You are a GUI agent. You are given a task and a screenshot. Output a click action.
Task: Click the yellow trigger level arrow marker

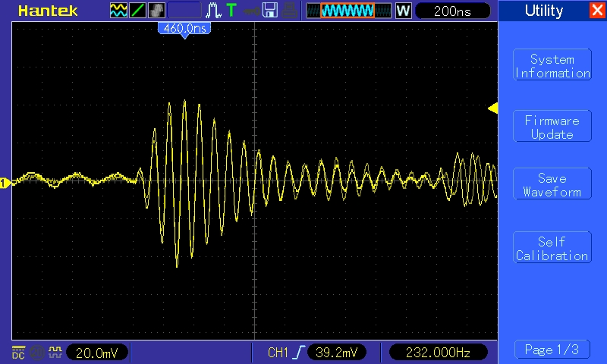coord(492,108)
